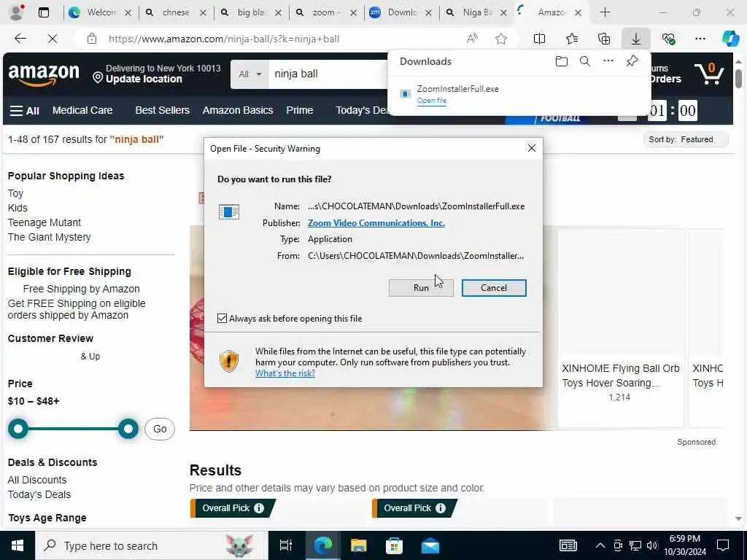Viewport: 747px width, 560px height.
Task: Add page to favorites with star icon
Action: (500, 39)
